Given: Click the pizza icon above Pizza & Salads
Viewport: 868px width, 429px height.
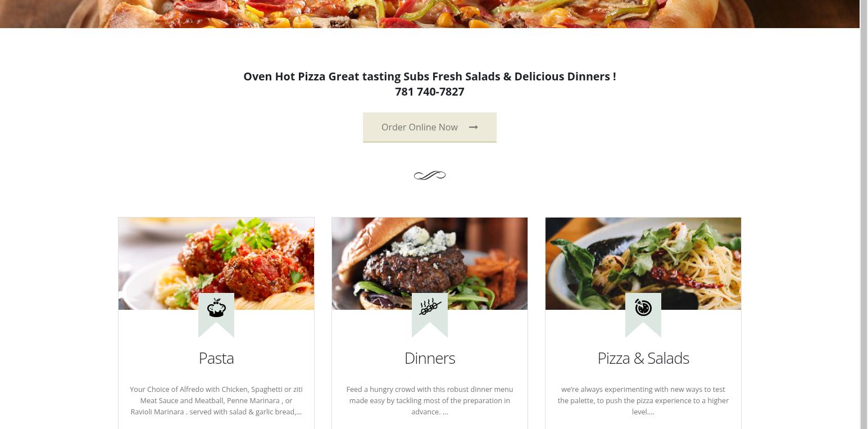Looking at the screenshot, I should coord(643,308).
